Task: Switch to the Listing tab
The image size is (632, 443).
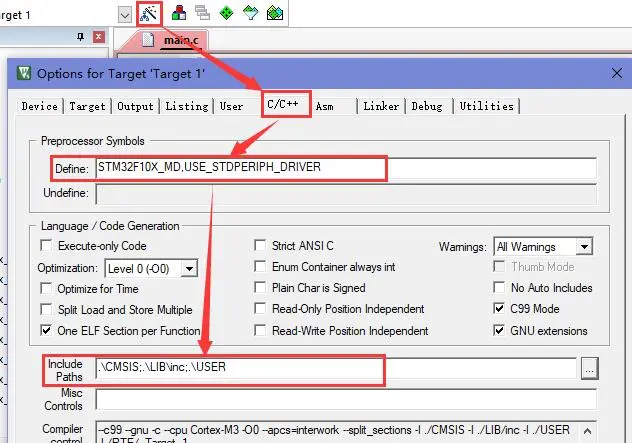Action: pyautogui.click(x=187, y=106)
